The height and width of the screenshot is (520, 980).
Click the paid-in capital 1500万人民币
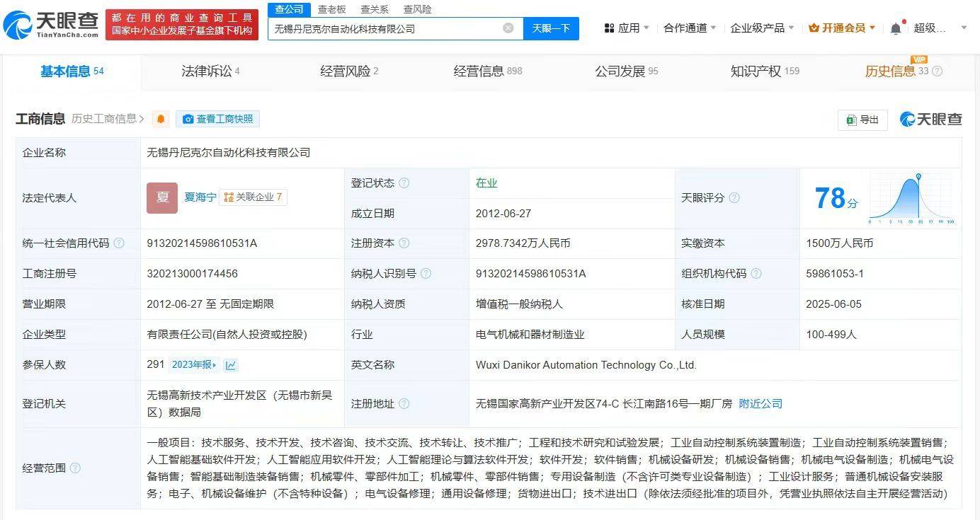coord(840,243)
